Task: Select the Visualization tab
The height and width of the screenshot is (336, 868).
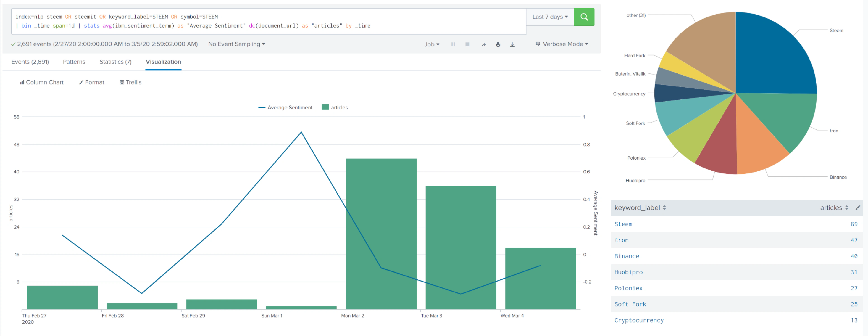Action: 163,62
